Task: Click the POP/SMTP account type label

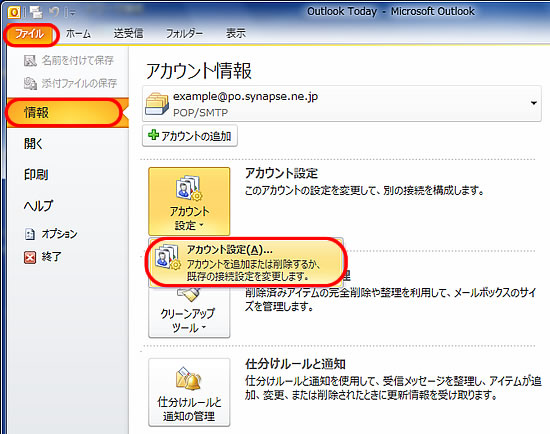Action: point(200,113)
